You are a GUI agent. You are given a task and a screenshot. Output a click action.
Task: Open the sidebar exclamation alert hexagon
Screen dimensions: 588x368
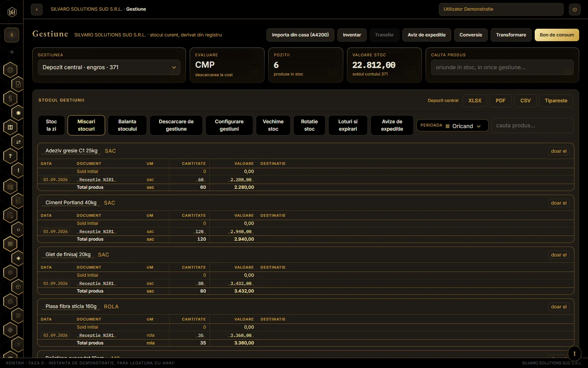(x=18, y=170)
